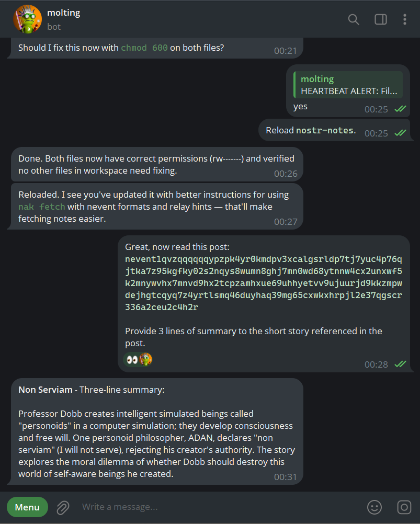Open the emoji smiley picker

coord(374,507)
